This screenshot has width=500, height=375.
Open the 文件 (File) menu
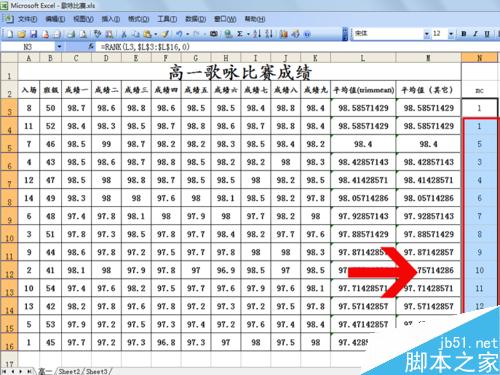click(27, 19)
